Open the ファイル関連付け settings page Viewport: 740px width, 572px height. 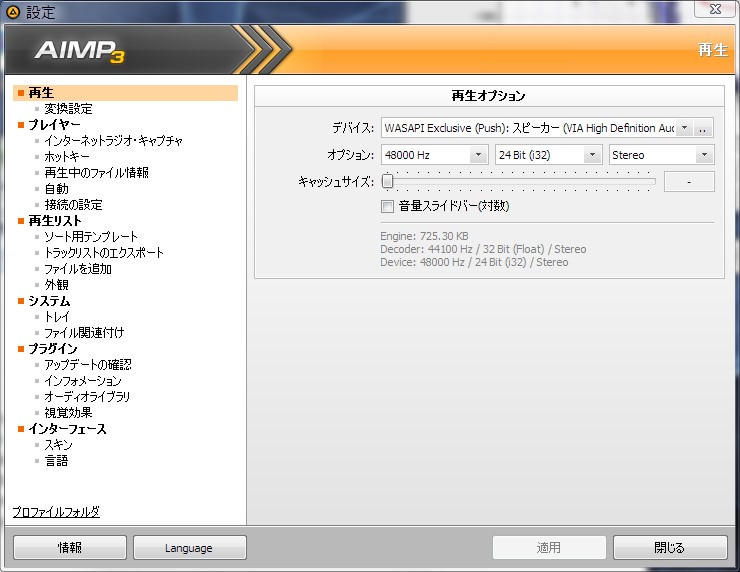pos(84,333)
